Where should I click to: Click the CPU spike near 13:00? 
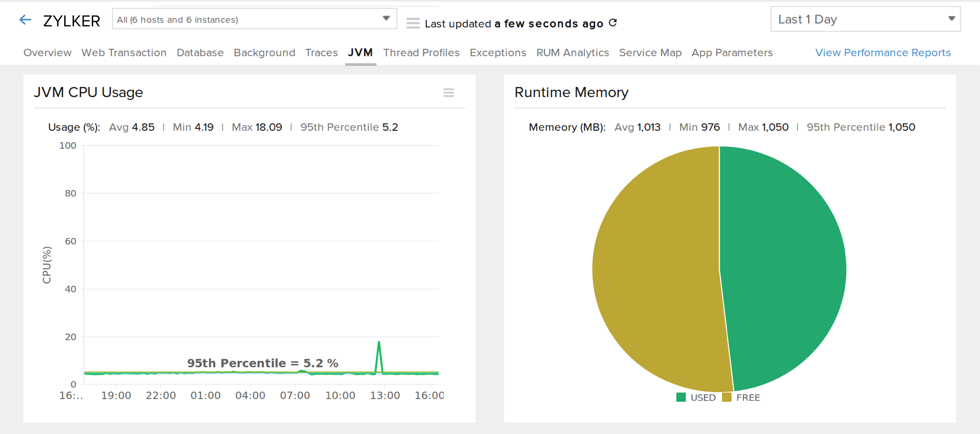pos(379,342)
